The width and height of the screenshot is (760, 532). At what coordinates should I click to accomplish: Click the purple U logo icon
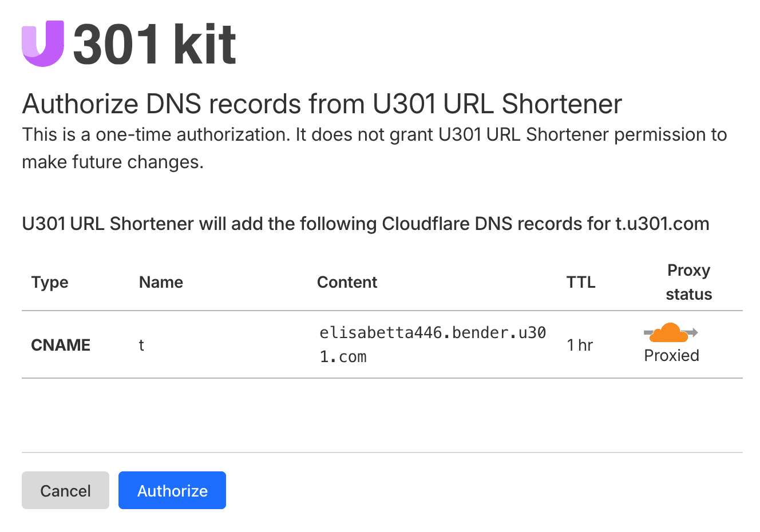coord(44,43)
